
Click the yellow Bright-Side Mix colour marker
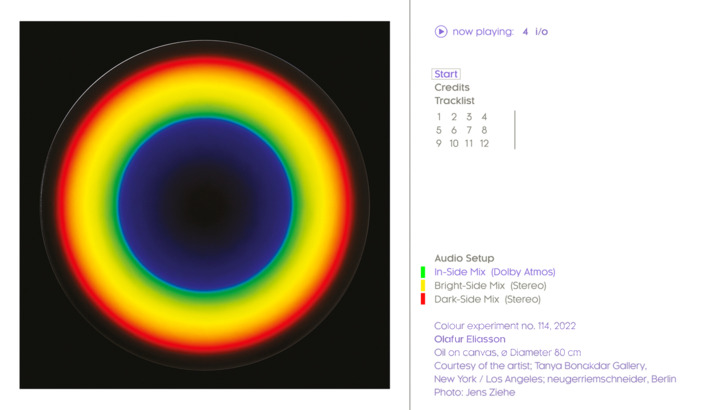coord(423,286)
